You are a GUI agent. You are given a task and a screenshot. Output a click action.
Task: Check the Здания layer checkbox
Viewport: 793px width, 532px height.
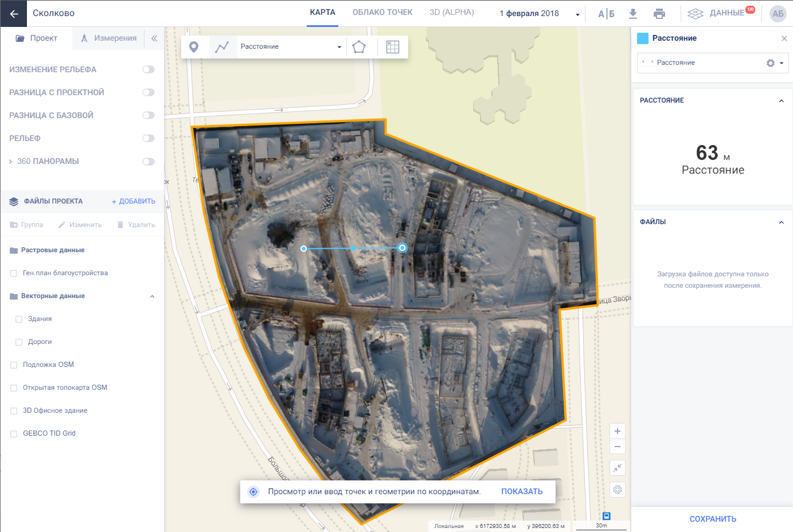pos(19,319)
